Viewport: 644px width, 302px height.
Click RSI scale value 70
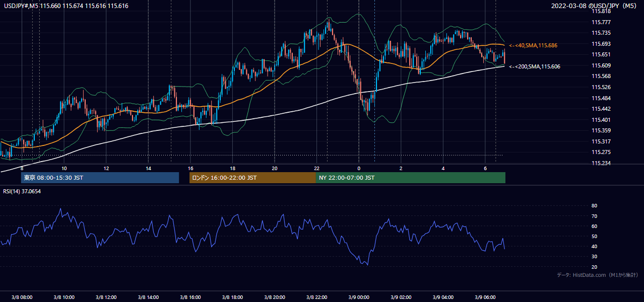pos(594,216)
